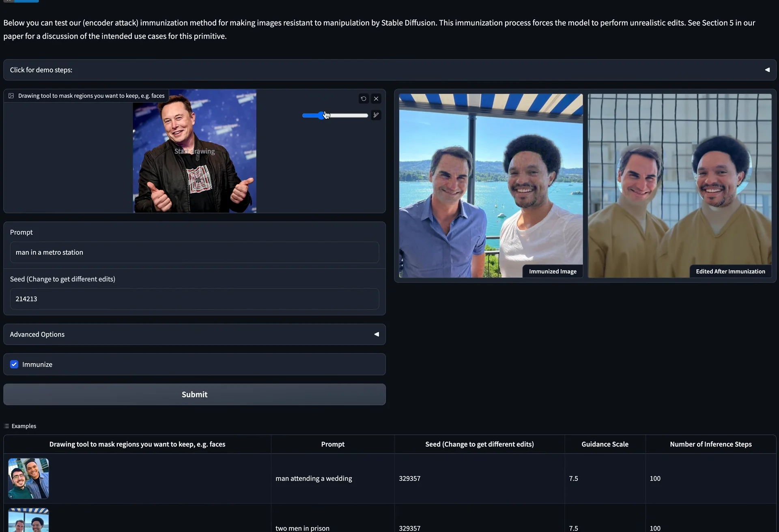This screenshot has height=532, width=779.
Task: Open the Immunized Image output
Action: pyautogui.click(x=491, y=186)
